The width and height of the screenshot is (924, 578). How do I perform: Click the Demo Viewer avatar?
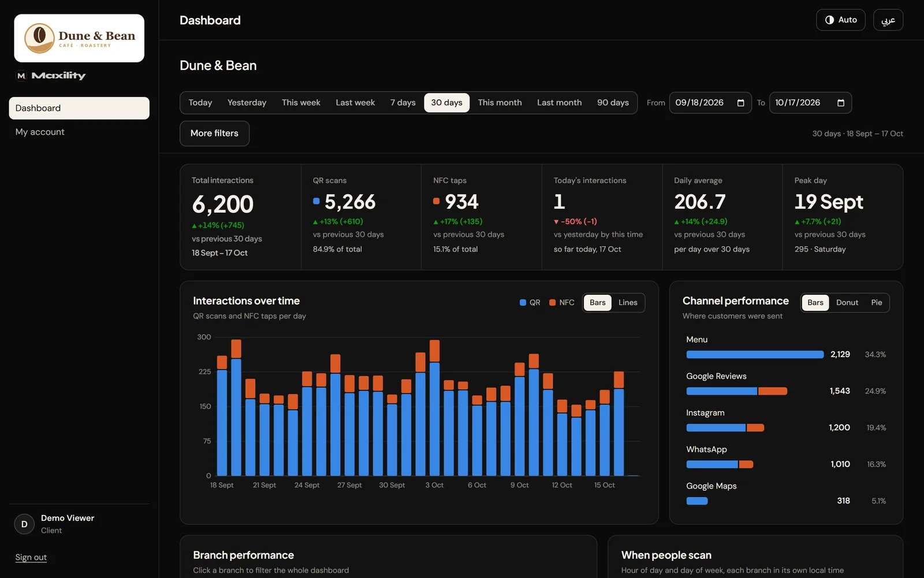(24, 524)
